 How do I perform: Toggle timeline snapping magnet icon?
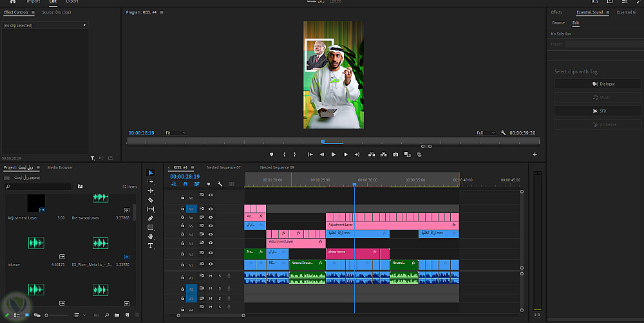click(x=185, y=184)
